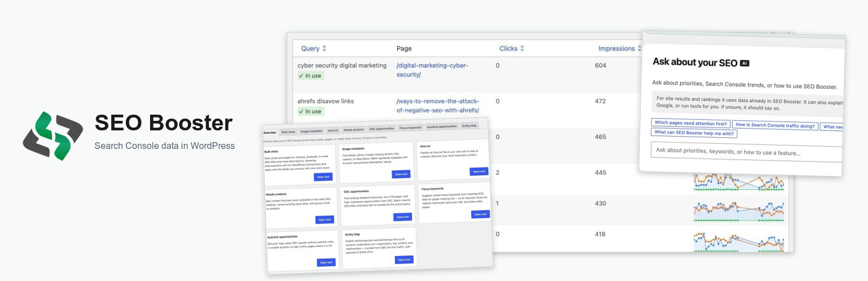Open tool in Entity Map card
This screenshot has width=868, height=281.
404,260
